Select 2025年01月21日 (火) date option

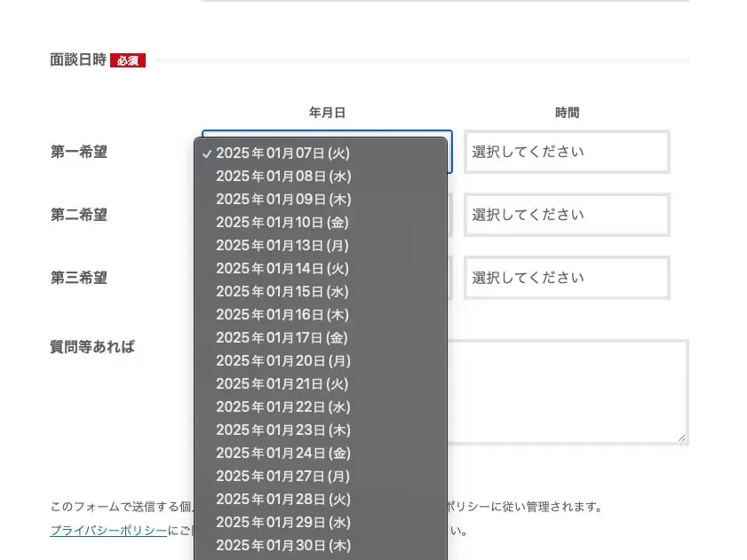click(321, 384)
